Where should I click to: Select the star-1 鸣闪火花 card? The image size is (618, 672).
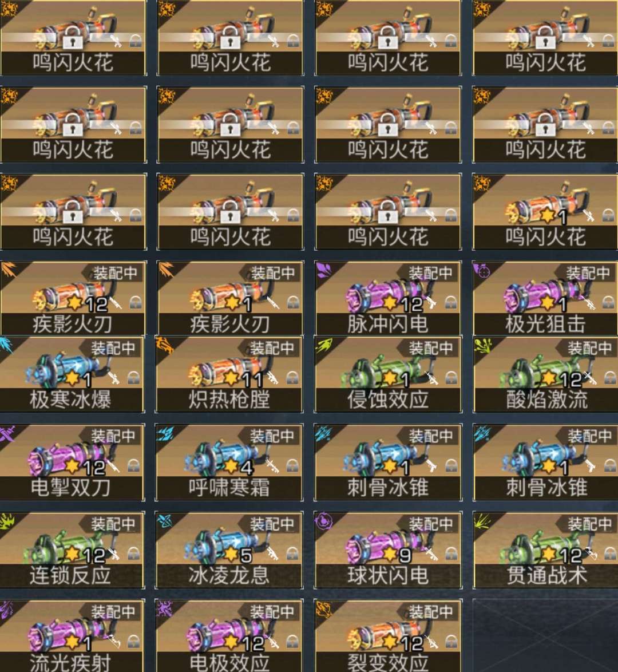[545, 211]
